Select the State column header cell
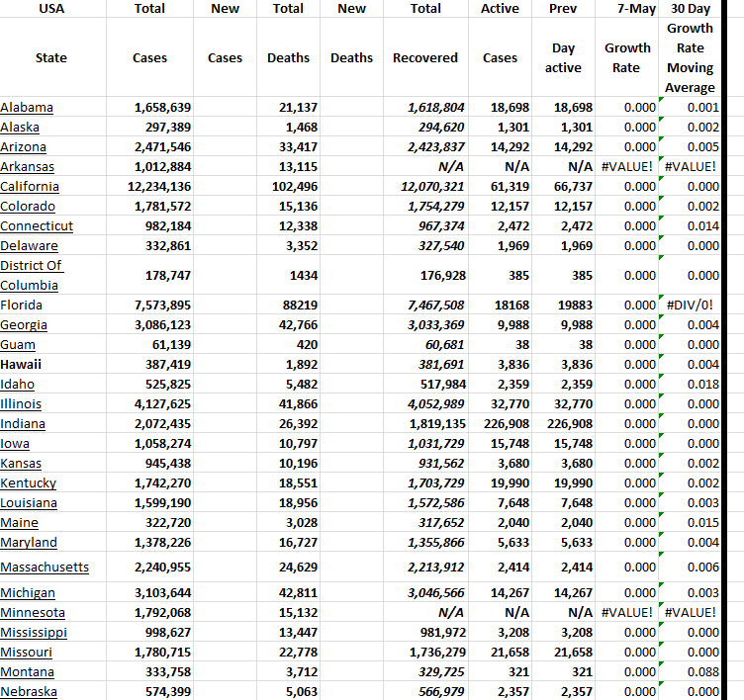The height and width of the screenshot is (700, 744). pos(50,57)
